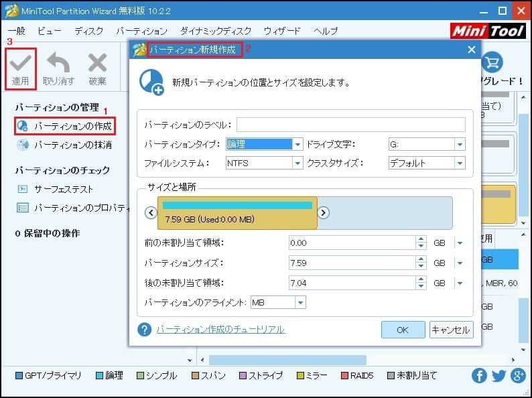The width and height of the screenshot is (532, 398).
Task: Click the Facebook icon in status bar
Action: click(x=479, y=375)
